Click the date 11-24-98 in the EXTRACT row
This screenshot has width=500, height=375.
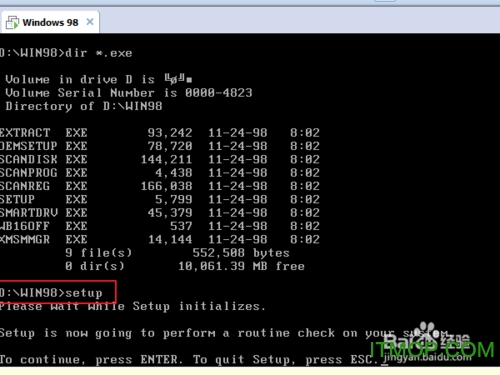[238, 133]
